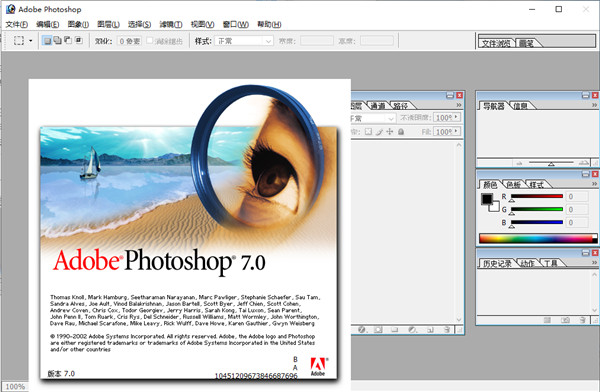Open the 图象(I) Image menu

[x=78, y=24]
